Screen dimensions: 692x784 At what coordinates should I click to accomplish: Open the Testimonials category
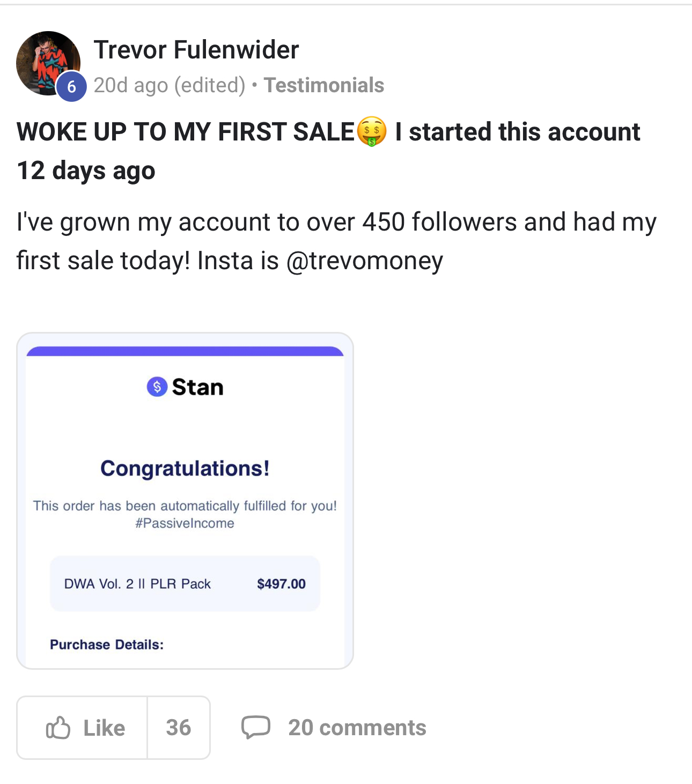[323, 85]
